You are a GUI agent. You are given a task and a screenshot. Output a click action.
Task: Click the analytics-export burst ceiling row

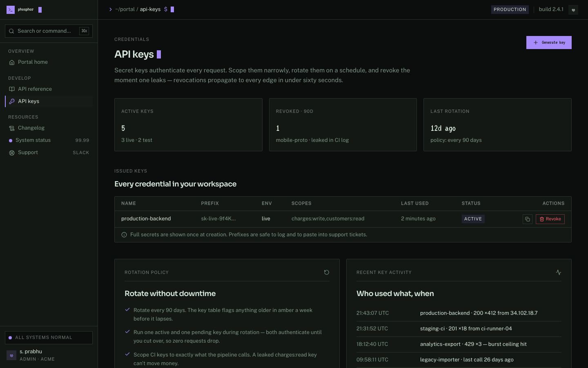pos(459,344)
